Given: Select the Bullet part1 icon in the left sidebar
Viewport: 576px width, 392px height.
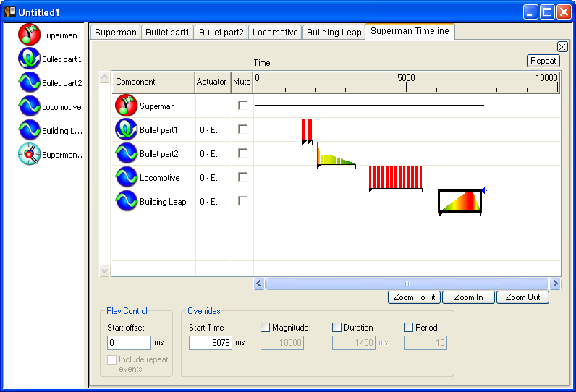Looking at the screenshot, I should click(29, 59).
